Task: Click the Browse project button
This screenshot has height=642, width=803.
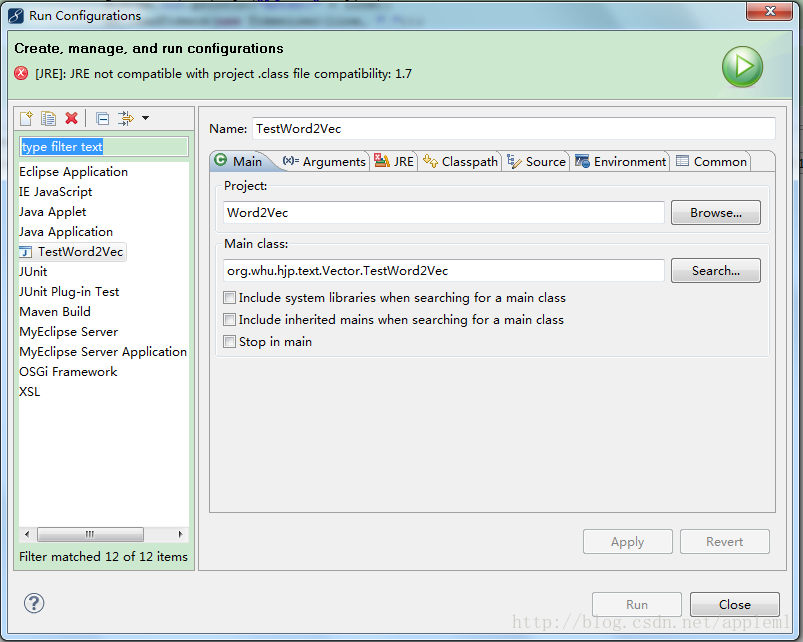Action: point(715,212)
